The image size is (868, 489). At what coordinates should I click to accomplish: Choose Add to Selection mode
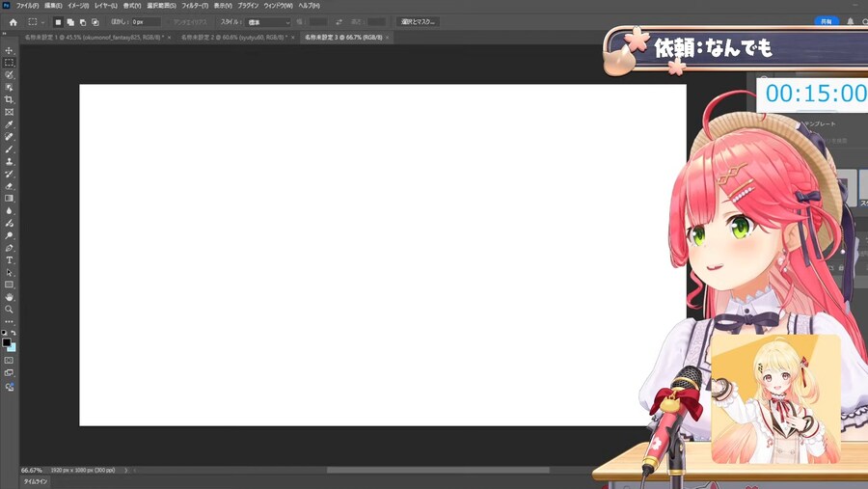tap(70, 22)
